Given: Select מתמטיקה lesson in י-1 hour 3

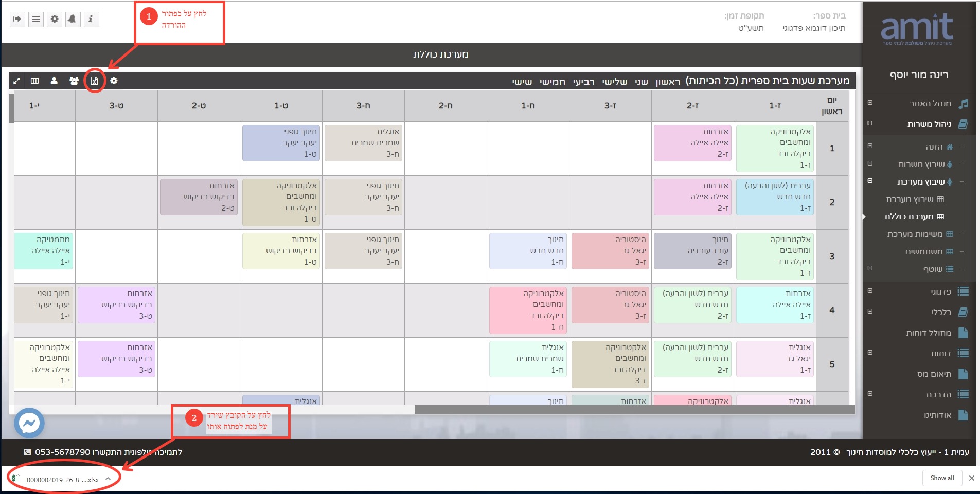Looking at the screenshot, I should pyautogui.click(x=43, y=251).
